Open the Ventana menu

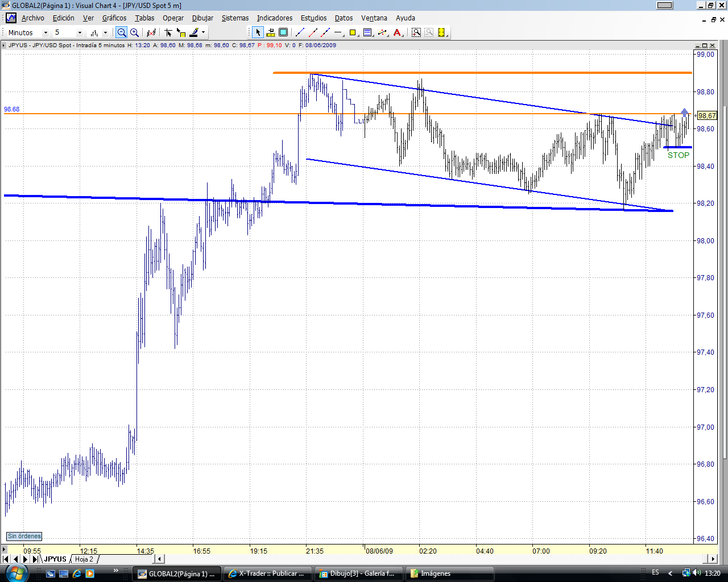374,18
